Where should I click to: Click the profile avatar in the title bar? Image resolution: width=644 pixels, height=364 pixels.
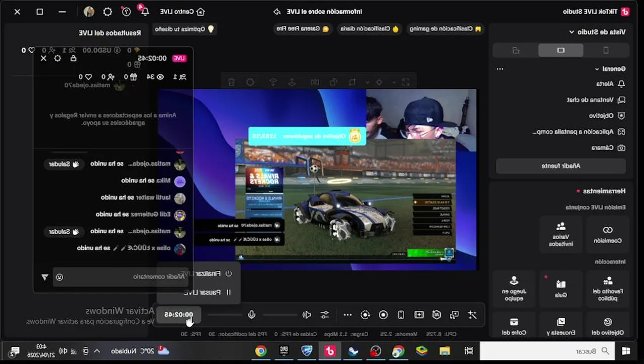(x=89, y=11)
